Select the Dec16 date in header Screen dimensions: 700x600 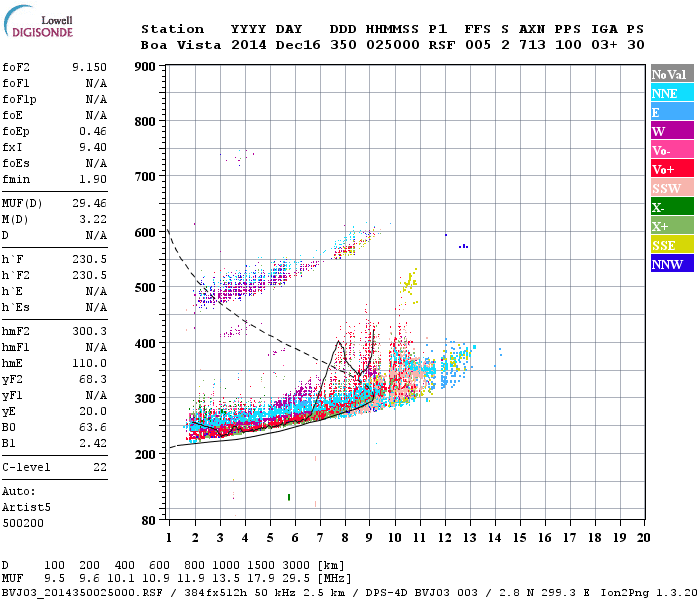(x=298, y=45)
